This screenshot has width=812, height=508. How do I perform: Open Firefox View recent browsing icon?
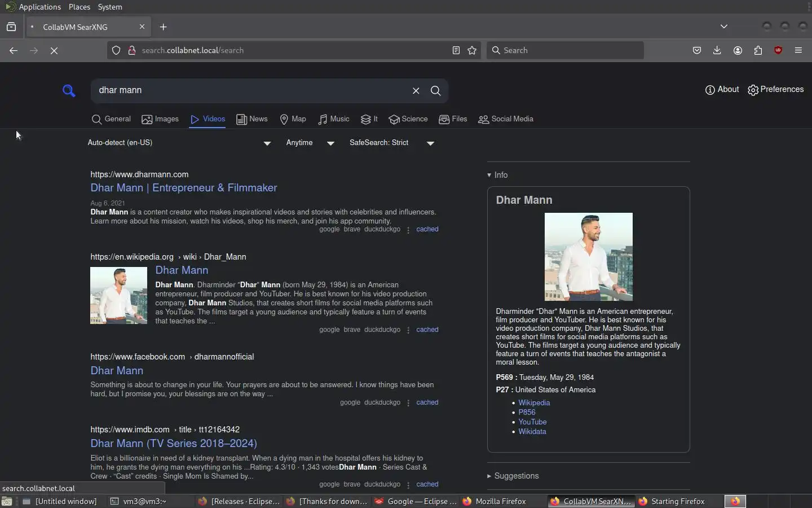pyautogui.click(x=11, y=27)
